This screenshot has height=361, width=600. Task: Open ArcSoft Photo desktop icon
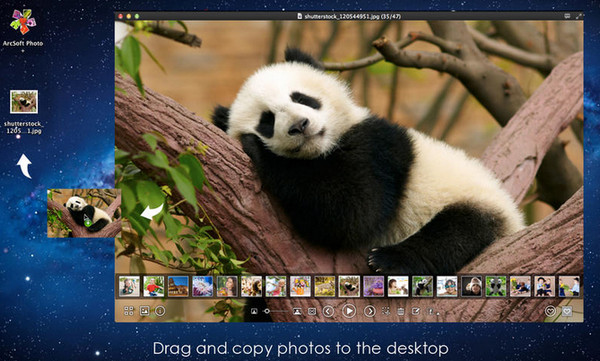[x=23, y=27]
